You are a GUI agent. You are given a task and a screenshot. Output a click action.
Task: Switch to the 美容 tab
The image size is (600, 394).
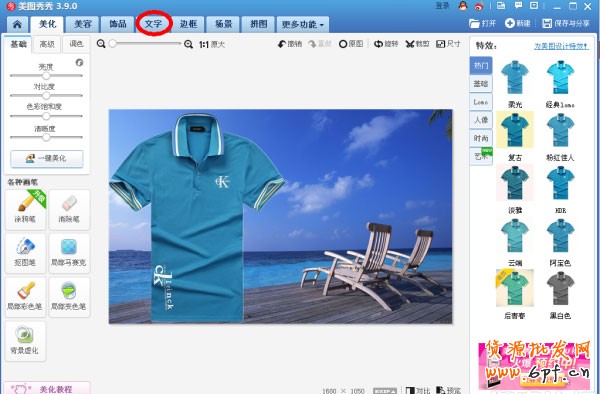click(x=82, y=24)
